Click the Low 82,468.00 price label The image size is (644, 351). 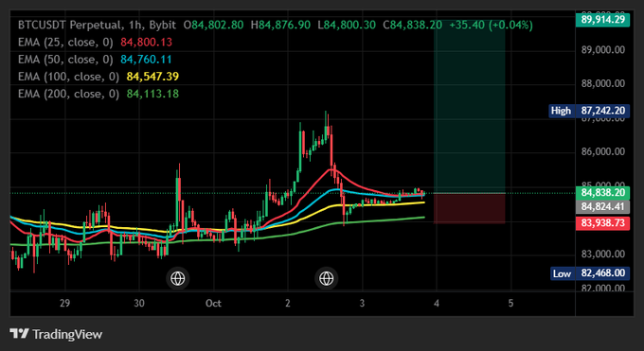tap(590, 273)
